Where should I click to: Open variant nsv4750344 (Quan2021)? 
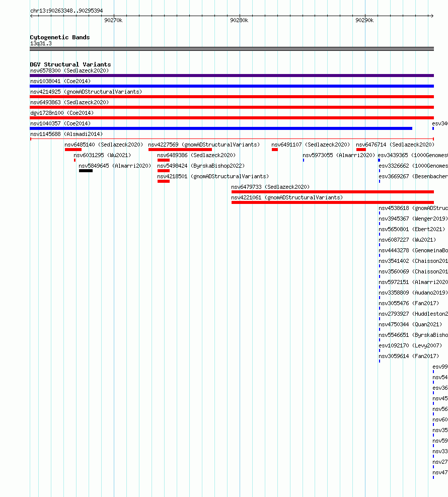click(x=410, y=324)
